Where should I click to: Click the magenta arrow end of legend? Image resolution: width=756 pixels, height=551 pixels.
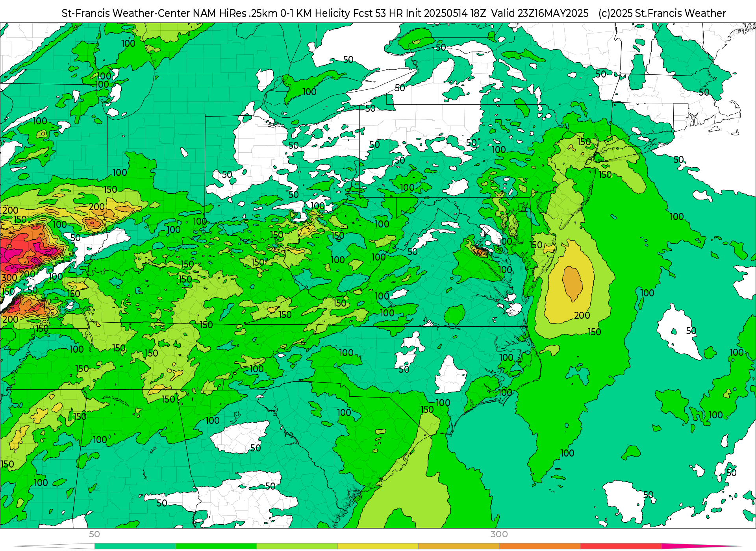point(701,546)
